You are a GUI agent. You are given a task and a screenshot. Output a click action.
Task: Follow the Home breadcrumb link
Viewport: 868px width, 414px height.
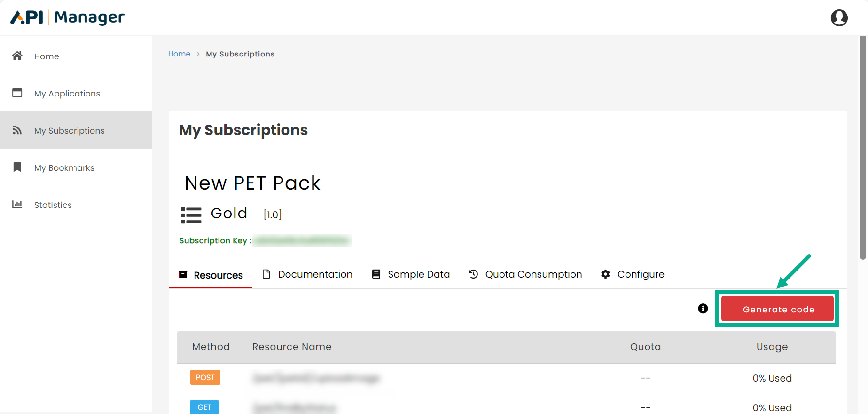coord(179,54)
